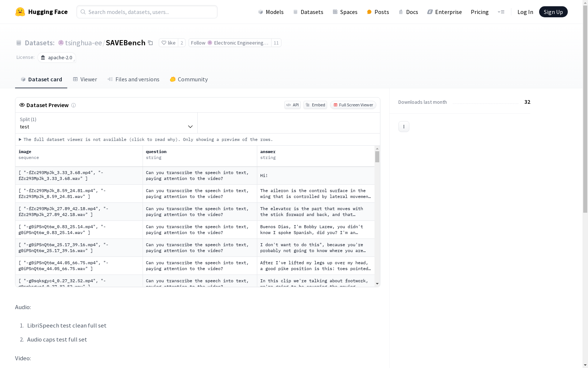Click the SAVEBench dataset title
The image size is (588, 368).
tap(126, 43)
